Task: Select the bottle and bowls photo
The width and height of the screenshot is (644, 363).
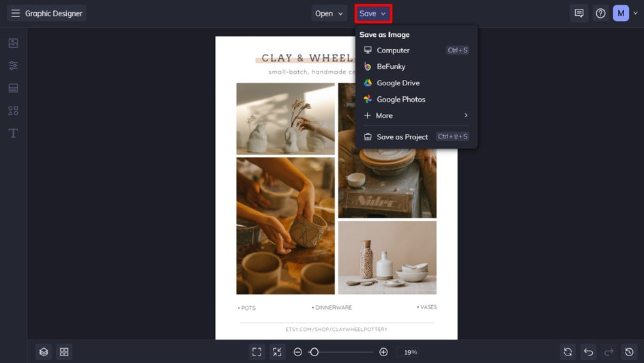Action: click(387, 257)
